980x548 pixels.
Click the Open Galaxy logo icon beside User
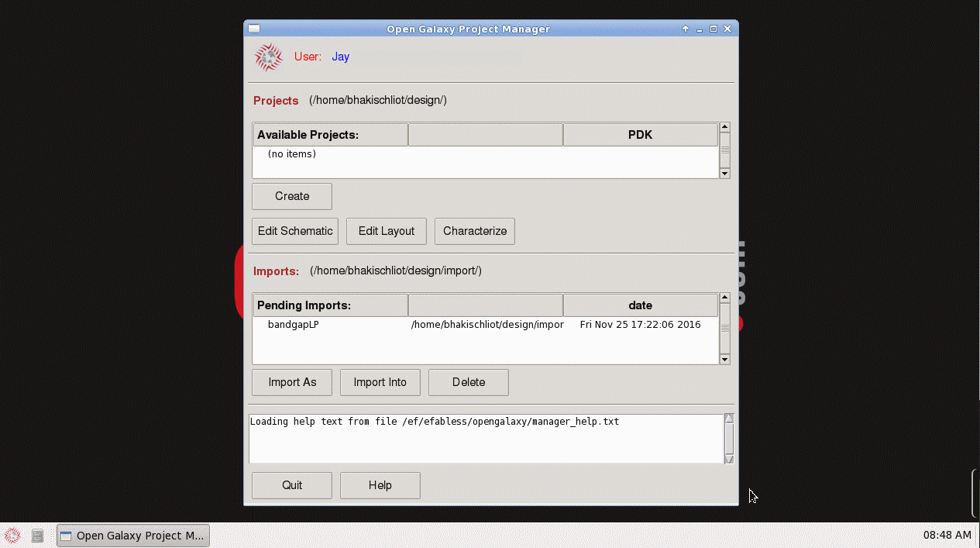point(269,57)
